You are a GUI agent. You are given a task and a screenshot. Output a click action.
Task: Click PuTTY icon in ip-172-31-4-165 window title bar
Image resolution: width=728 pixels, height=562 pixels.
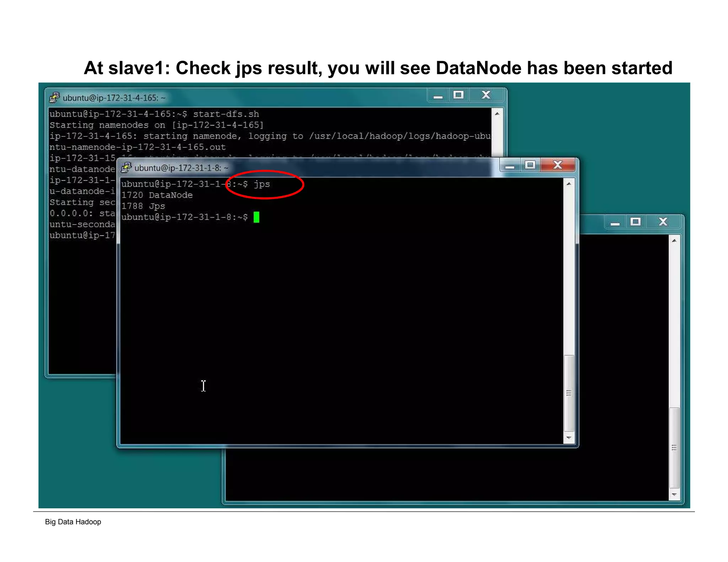point(54,97)
